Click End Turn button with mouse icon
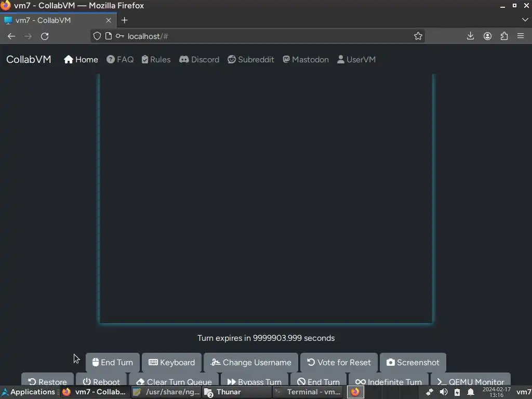The height and width of the screenshot is (399, 532). coord(113,362)
